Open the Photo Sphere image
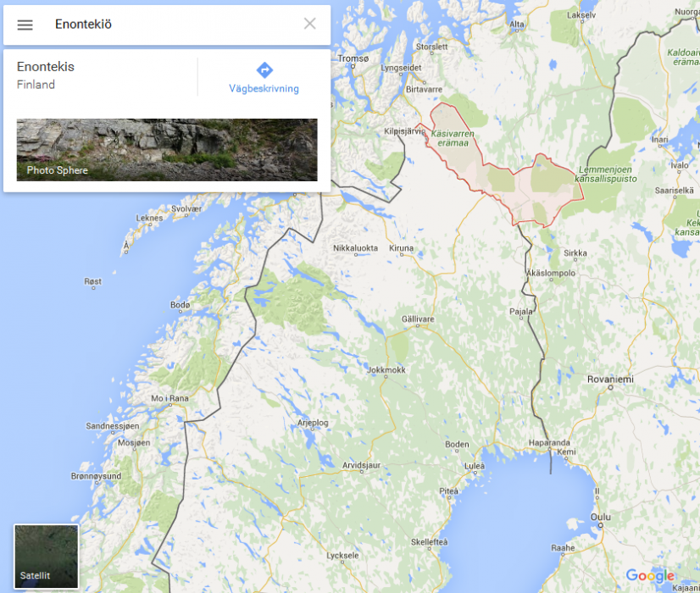700x593 pixels. 167,150
